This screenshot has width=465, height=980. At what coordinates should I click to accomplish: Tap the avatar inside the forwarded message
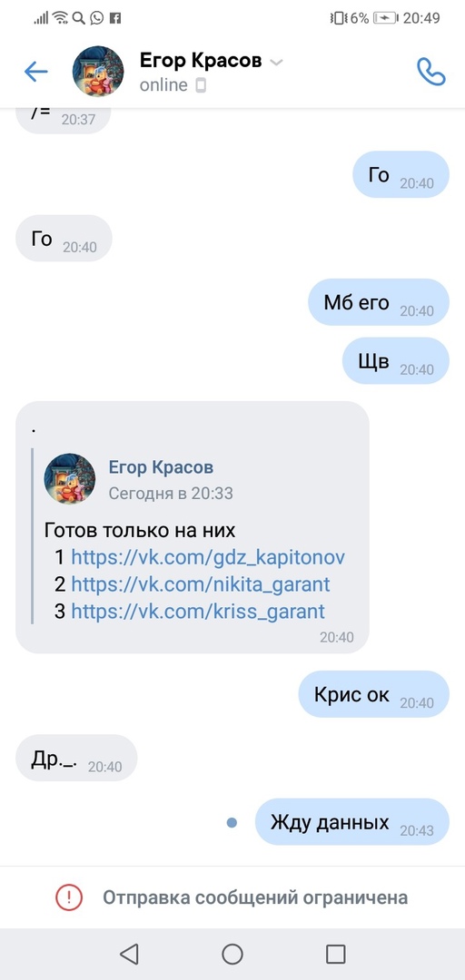point(69,479)
